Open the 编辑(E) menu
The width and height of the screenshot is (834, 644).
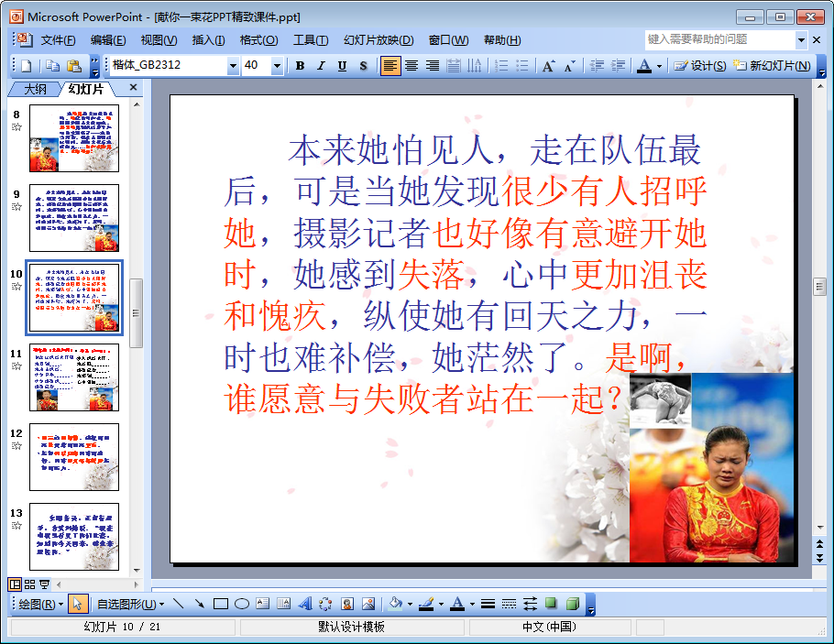pos(108,40)
